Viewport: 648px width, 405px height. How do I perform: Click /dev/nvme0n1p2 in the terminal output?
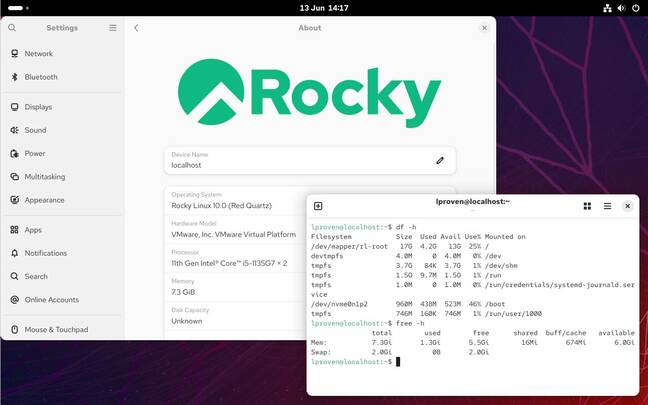pos(339,304)
